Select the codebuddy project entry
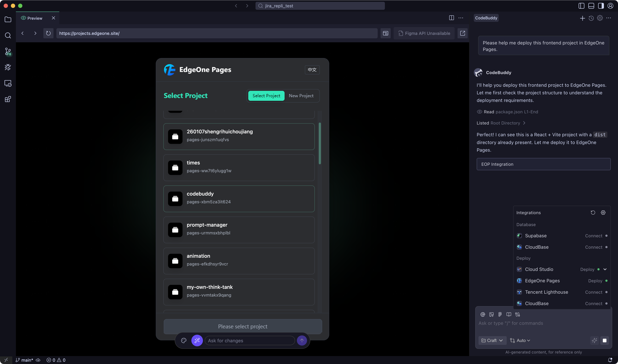618x364 pixels. 239,199
